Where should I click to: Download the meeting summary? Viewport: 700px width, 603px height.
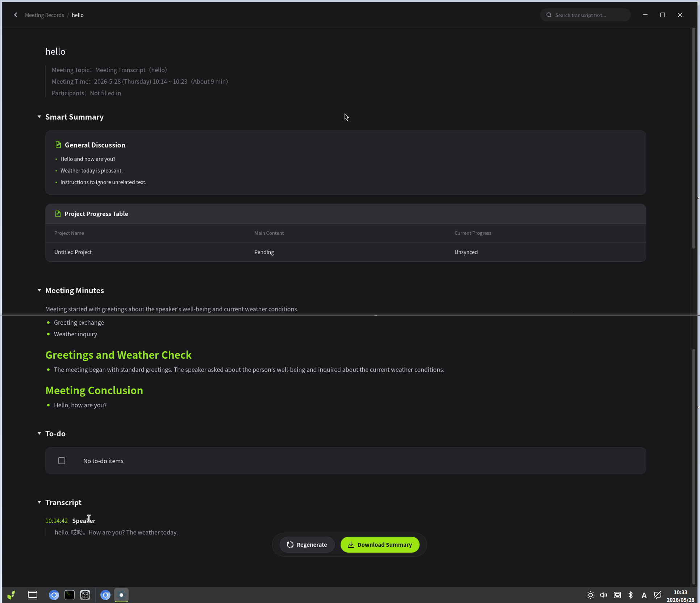pyautogui.click(x=380, y=545)
